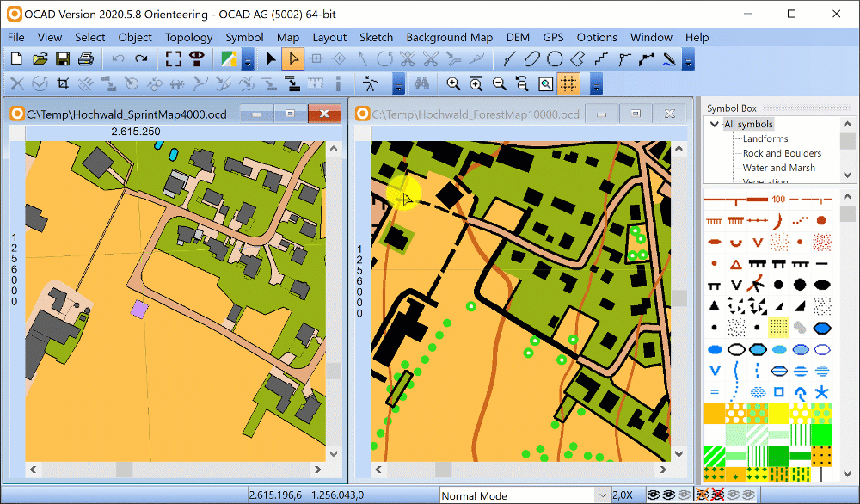This screenshot has height=504, width=860.
Task: Click the crop tool icon
Action: pos(63,84)
